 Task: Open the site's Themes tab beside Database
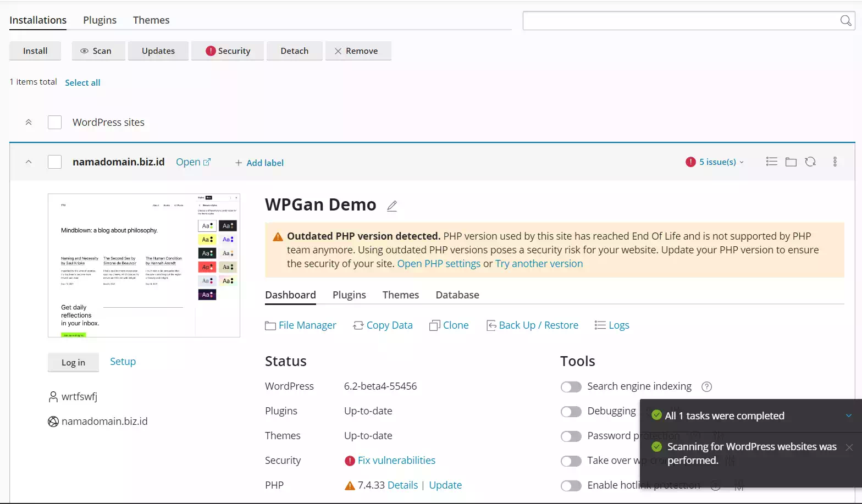pos(401,295)
